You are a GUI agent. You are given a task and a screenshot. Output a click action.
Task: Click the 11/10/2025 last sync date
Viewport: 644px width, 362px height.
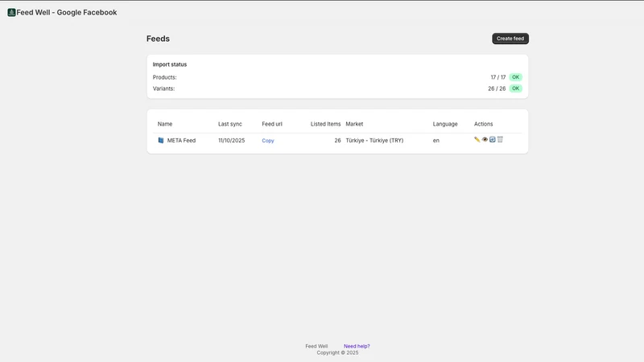coord(231,140)
